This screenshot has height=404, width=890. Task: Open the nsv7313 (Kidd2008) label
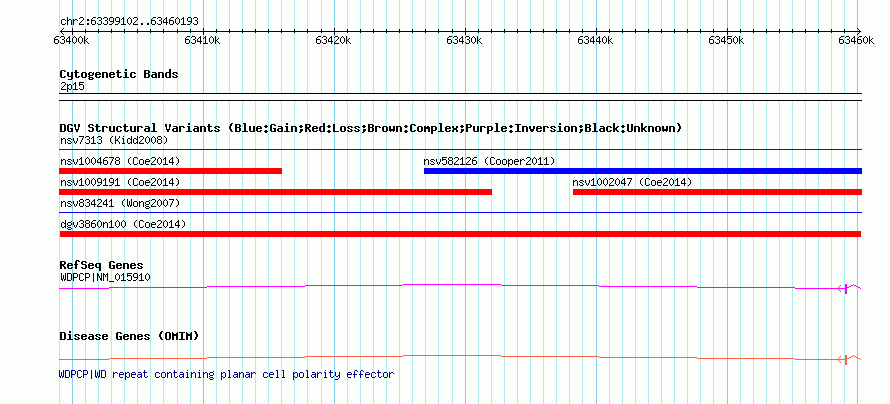click(114, 140)
